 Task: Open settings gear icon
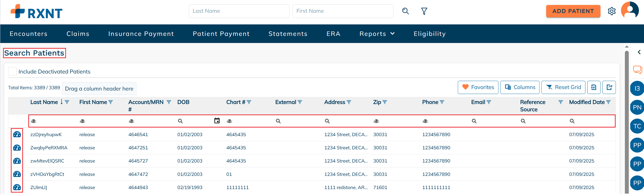pos(612,11)
